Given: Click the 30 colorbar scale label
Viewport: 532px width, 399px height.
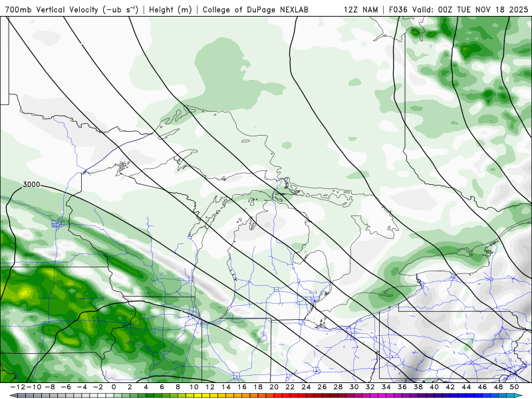Looking at the screenshot, I should point(354,387).
